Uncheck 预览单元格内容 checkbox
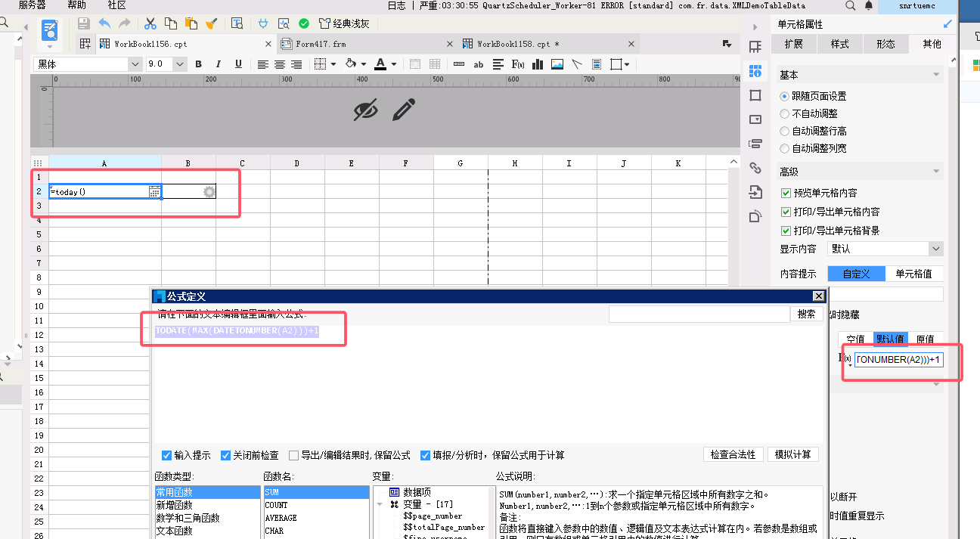Screen dimensions: 980x539 click(x=786, y=193)
